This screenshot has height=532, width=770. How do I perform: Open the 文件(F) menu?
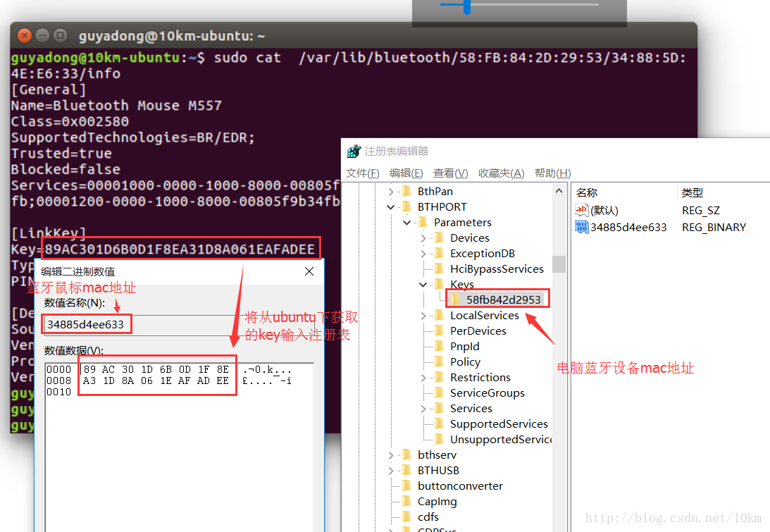(363, 173)
